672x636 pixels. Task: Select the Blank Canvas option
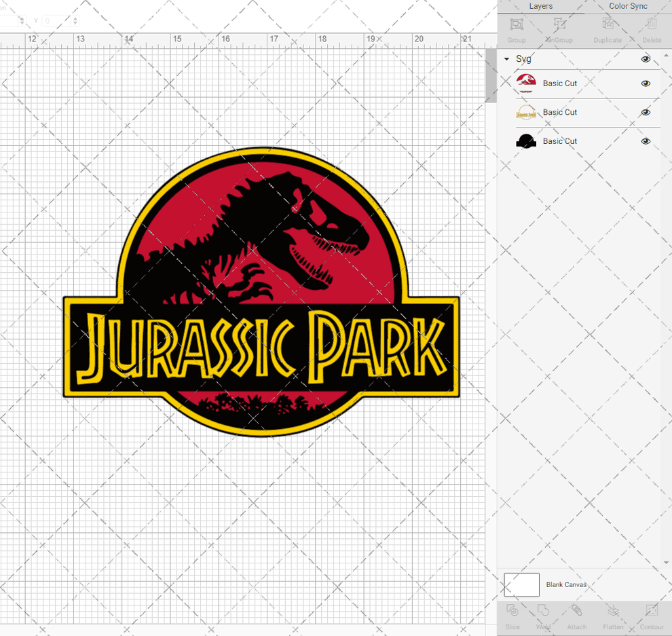(567, 584)
